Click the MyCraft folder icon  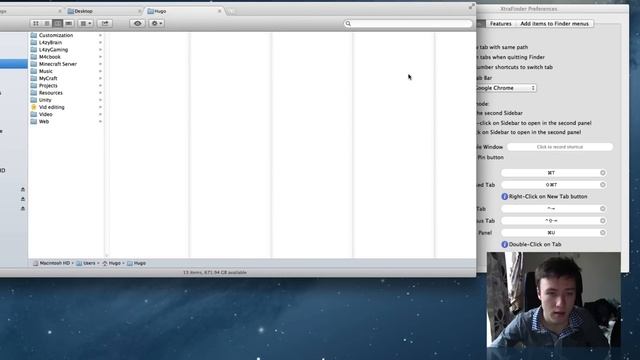pyautogui.click(x=34, y=78)
